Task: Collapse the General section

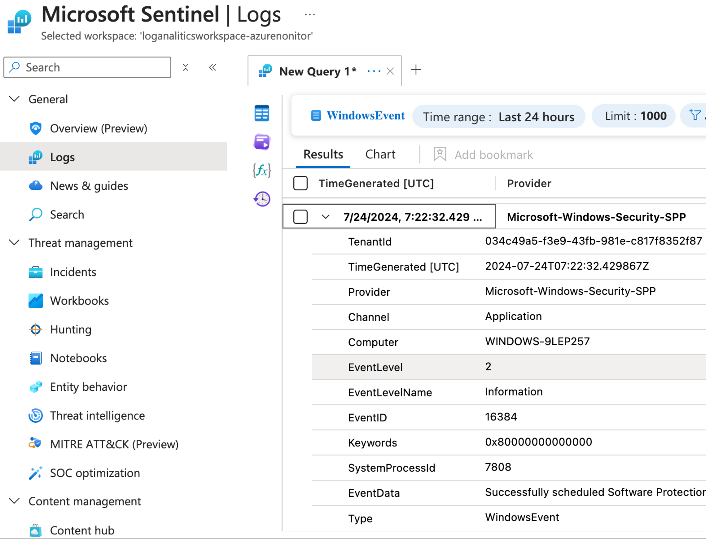Action: click(14, 99)
